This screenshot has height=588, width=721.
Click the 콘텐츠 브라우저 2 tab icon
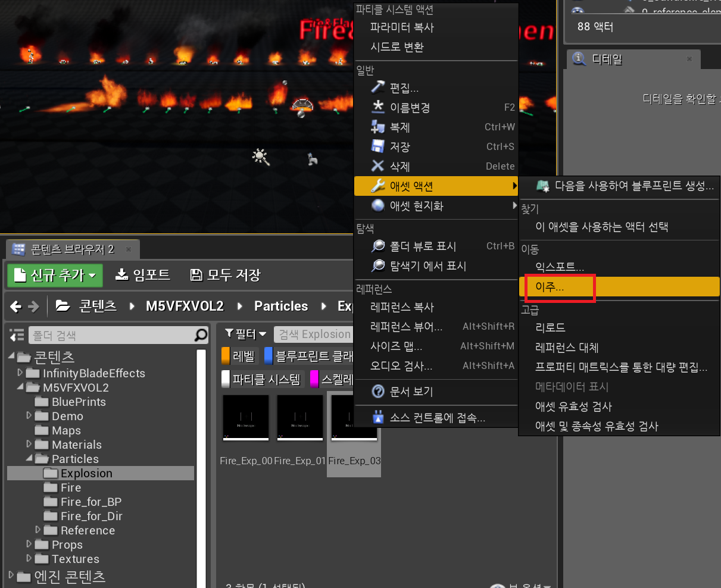coord(19,249)
